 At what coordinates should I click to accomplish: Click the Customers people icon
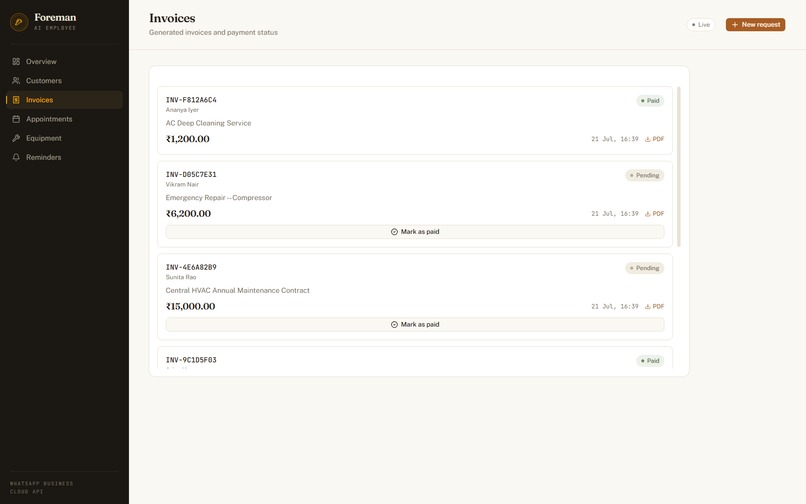click(x=16, y=81)
